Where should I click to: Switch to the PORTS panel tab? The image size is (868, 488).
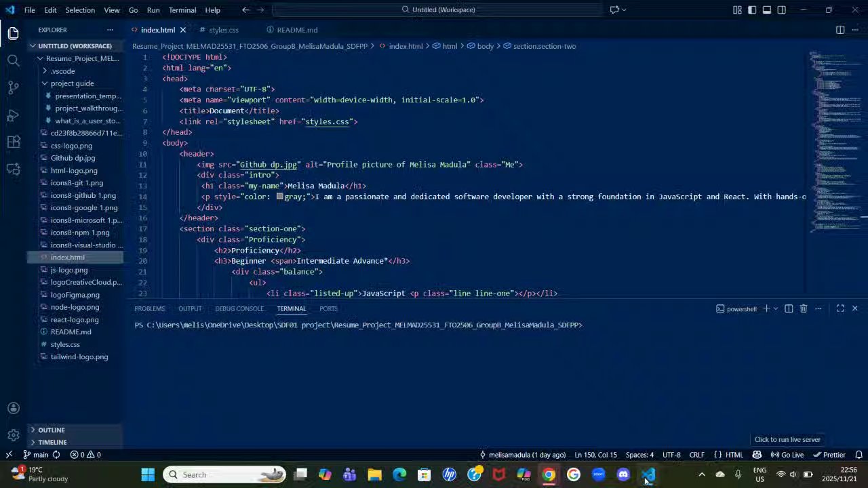tap(328, 309)
